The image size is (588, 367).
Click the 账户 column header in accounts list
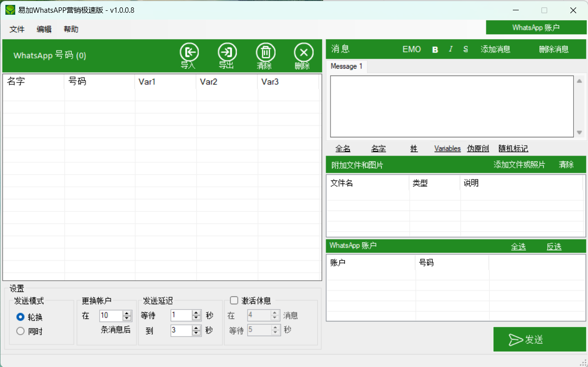pyautogui.click(x=371, y=263)
